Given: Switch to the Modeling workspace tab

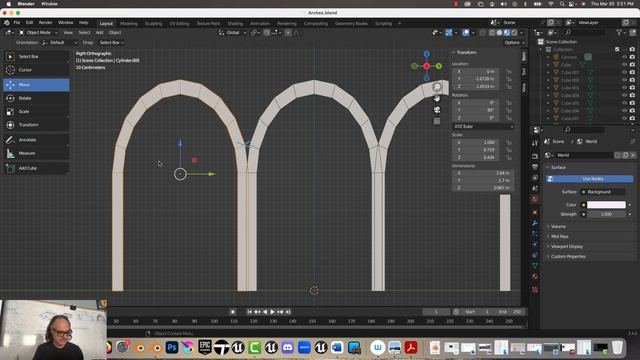Looking at the screenshot, I should 129,23.
